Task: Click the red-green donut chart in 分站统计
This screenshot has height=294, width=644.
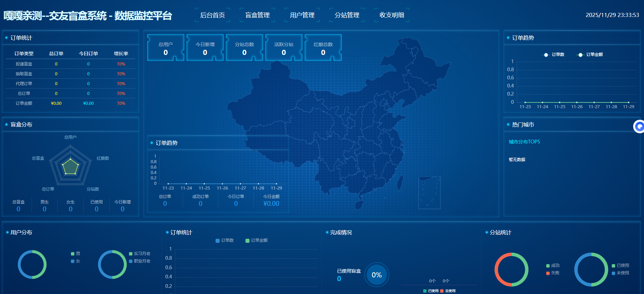Action: pyautogui.click(x=511, y=270)
